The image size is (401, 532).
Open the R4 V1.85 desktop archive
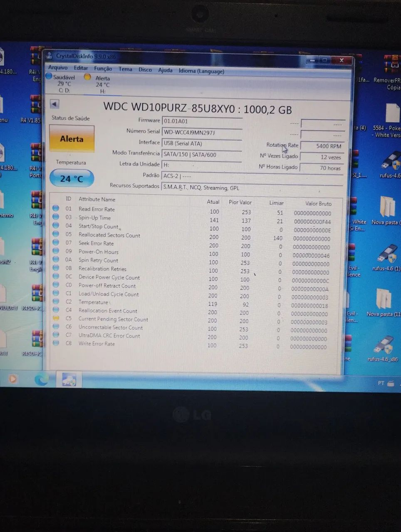(33, 109)
